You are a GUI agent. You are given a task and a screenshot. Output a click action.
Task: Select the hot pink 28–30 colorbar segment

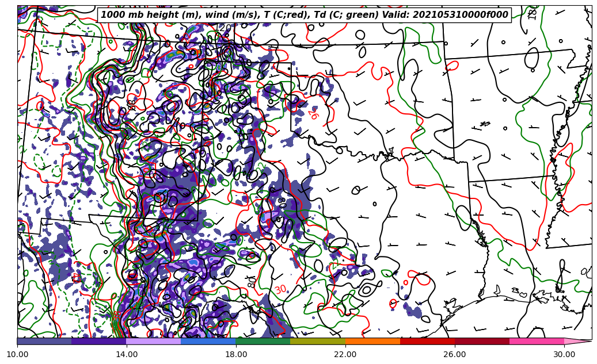click(537, 341)
